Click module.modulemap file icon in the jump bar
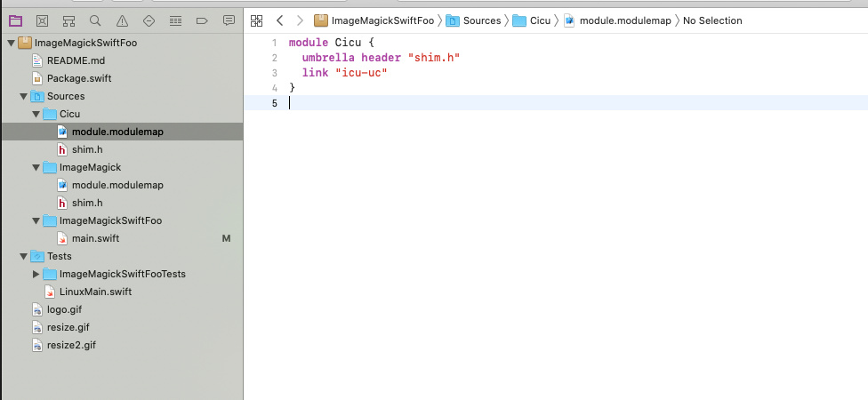The height and width of the screenshot is (400, 868). (569, 21)
